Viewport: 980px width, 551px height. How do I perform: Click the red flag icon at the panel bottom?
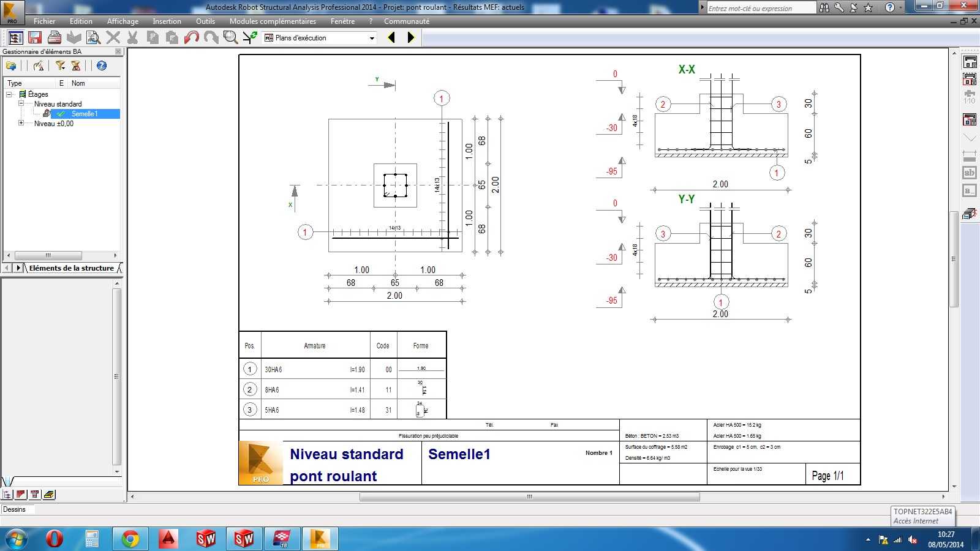click(x=21, y=495)
